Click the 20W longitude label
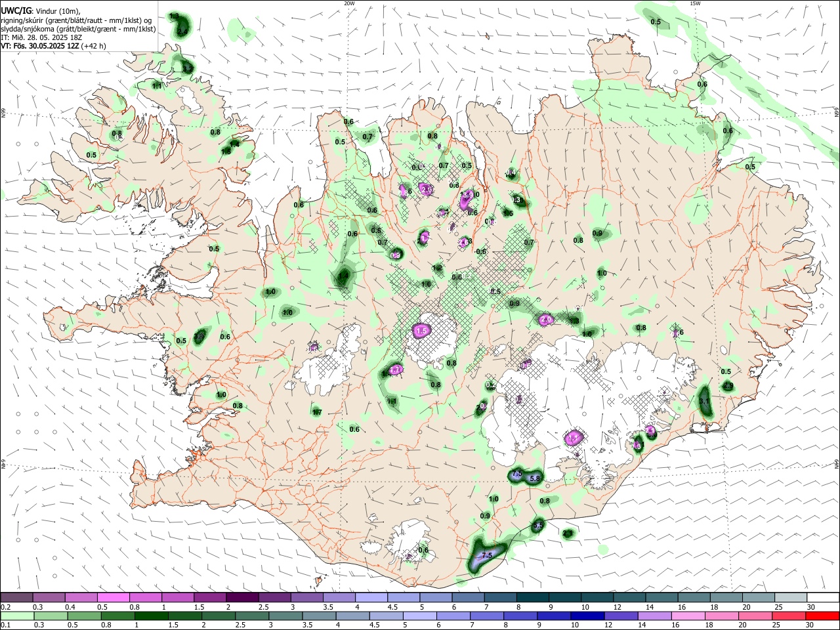 point(349,3)
